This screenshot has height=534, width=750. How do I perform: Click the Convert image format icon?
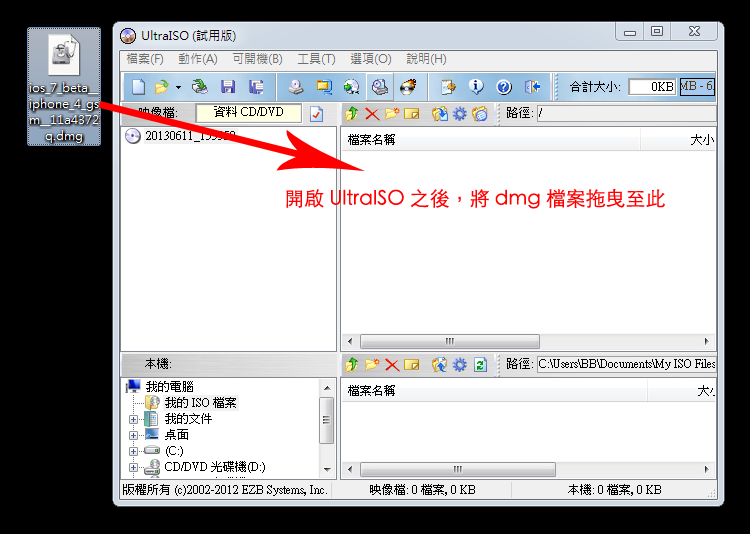(x=324, y=87)
